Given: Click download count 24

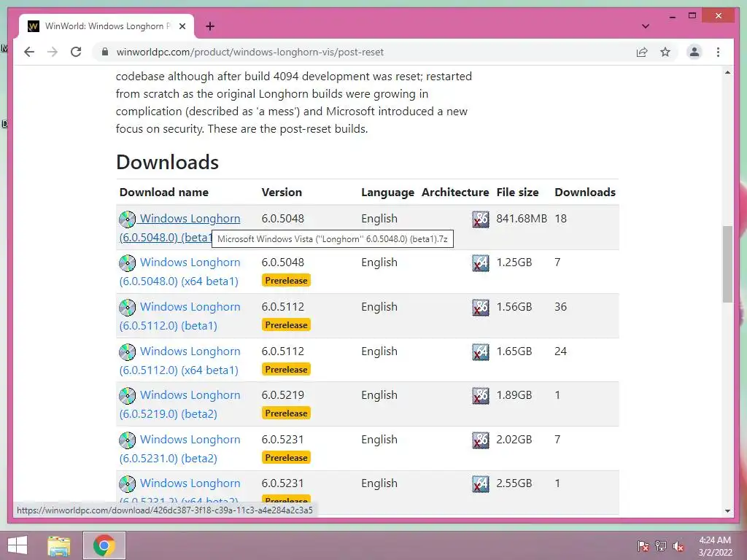Looking at the screenshot, I should pyautogui.click(x=560, y=351).
